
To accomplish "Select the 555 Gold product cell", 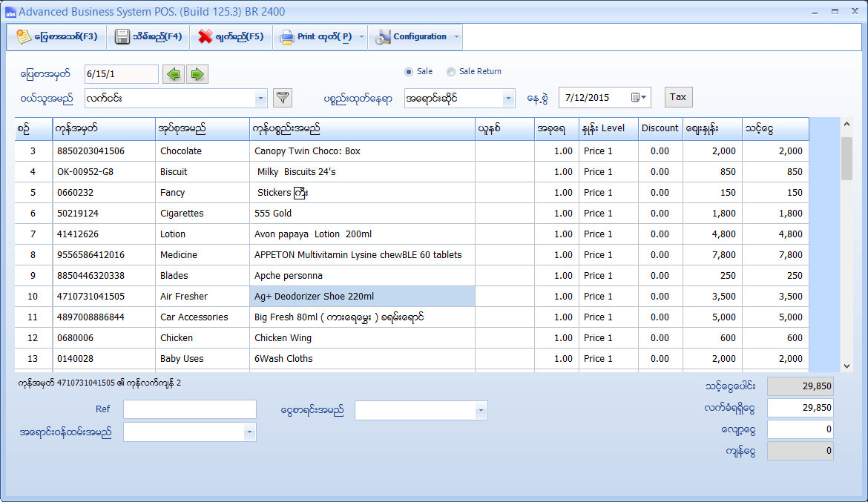I will click(363, 214).
